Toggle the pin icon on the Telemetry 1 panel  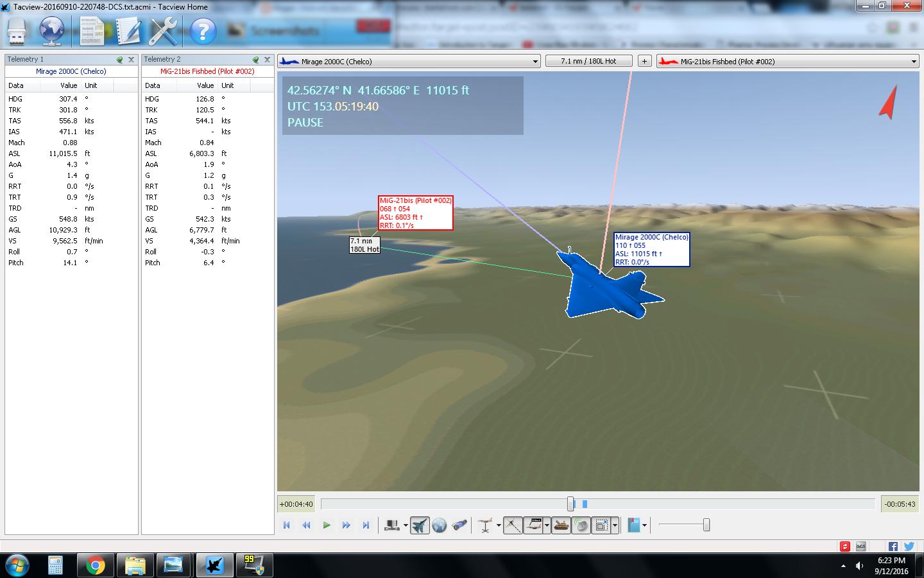coord(120,59)
